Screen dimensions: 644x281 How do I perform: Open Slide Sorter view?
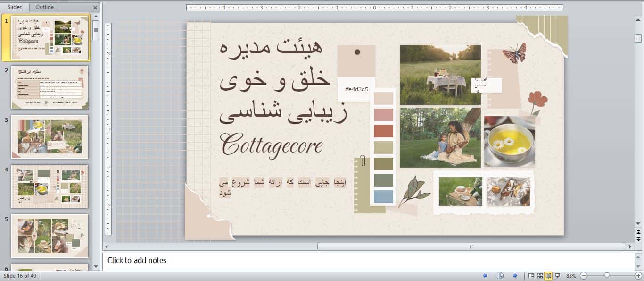click(x=540, y=276)
